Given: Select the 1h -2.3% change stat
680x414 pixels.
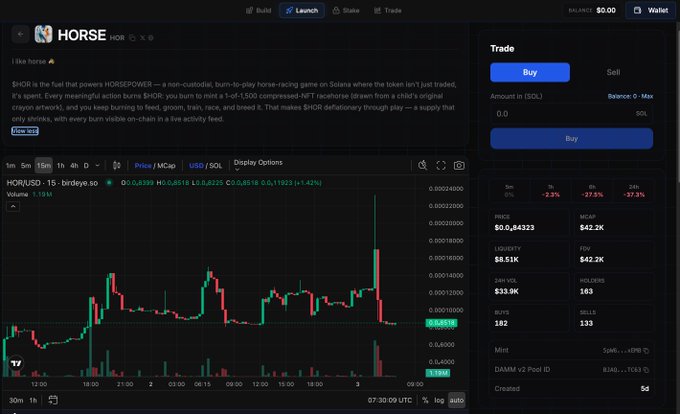Looking at the screenshot, I should coord(551,191).
